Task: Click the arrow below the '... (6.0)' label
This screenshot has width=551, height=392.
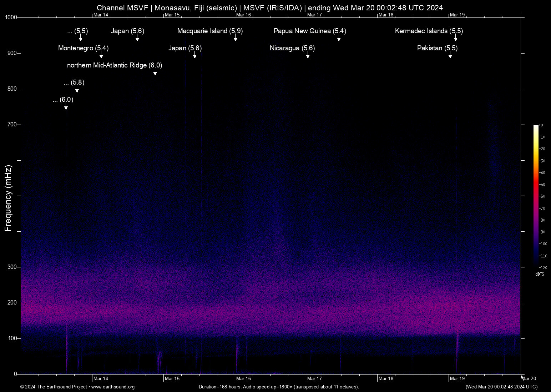Action: [66, 107]
